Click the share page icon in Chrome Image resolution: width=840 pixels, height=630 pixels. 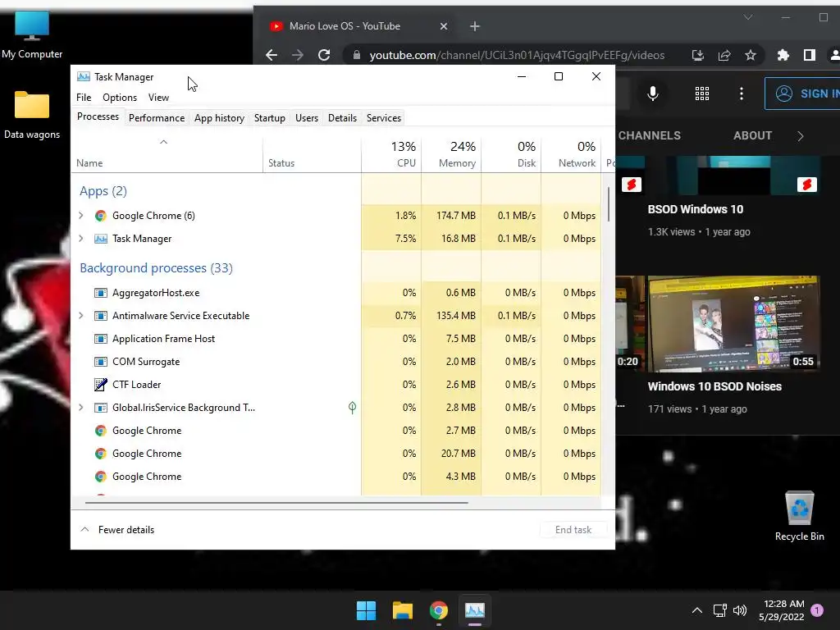click(724, 55)
